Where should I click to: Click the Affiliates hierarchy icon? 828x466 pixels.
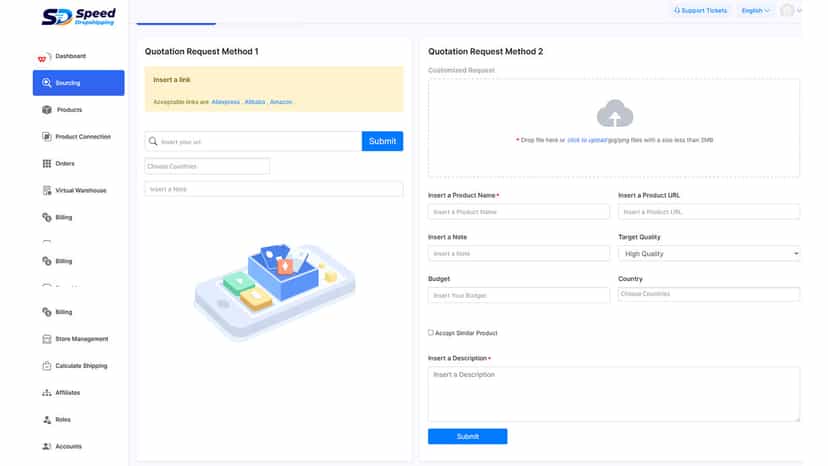[46, 393]
